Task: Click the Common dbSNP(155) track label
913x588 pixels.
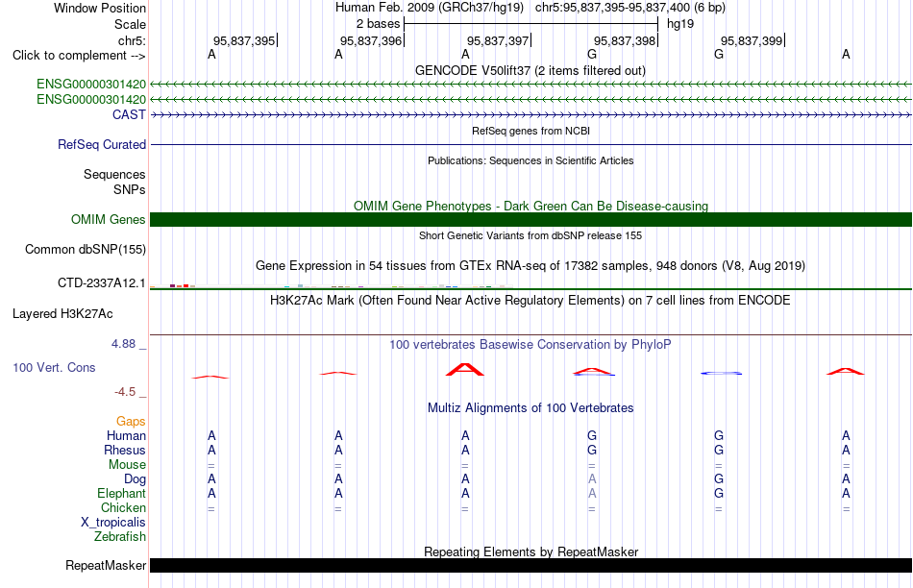Action: (85, 249)
